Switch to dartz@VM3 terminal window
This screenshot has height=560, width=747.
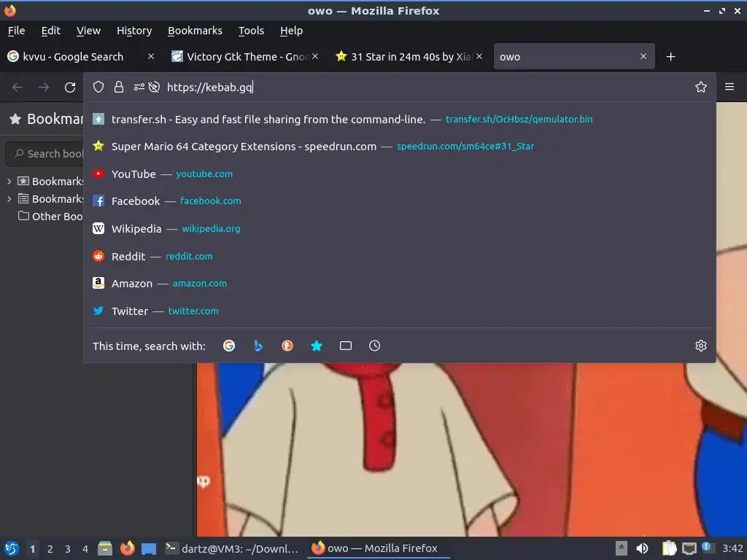232,548
